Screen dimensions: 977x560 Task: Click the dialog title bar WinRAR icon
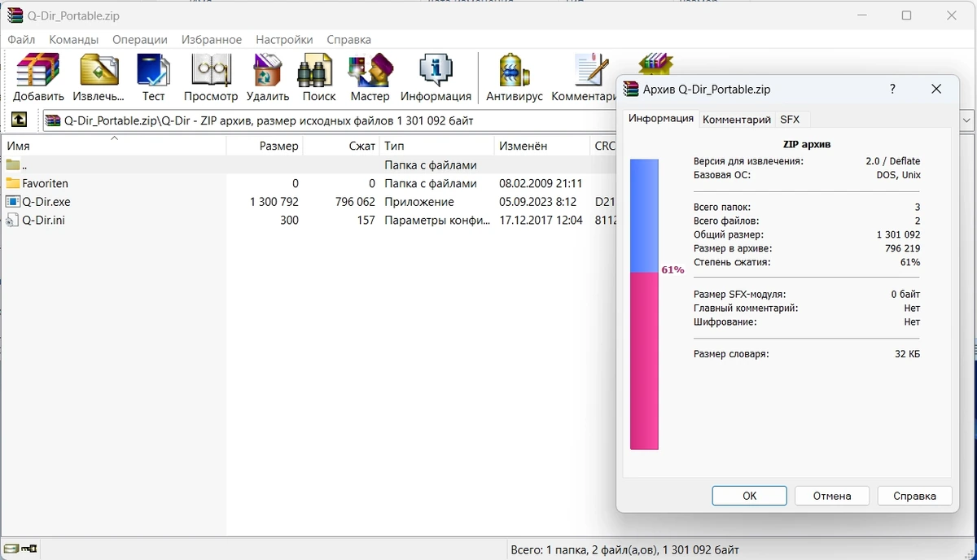tap(633, 90)
